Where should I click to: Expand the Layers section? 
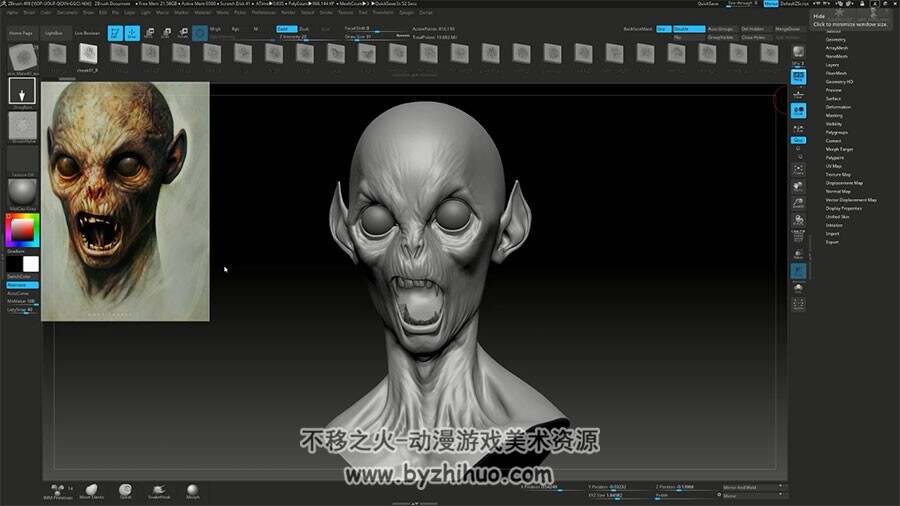(x=833, y=65)
